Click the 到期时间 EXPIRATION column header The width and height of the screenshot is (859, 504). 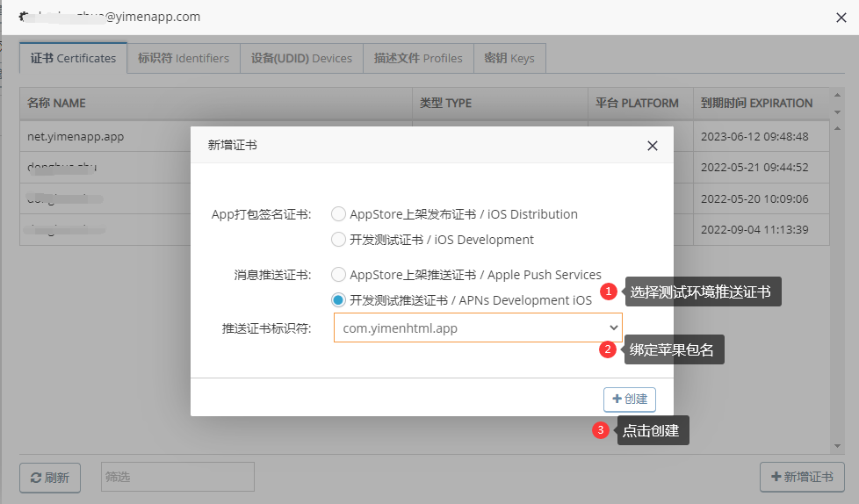click(761, 103)
